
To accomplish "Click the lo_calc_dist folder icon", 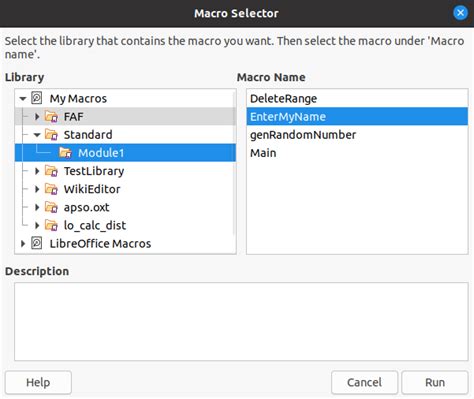I will (x=51, y=225).
